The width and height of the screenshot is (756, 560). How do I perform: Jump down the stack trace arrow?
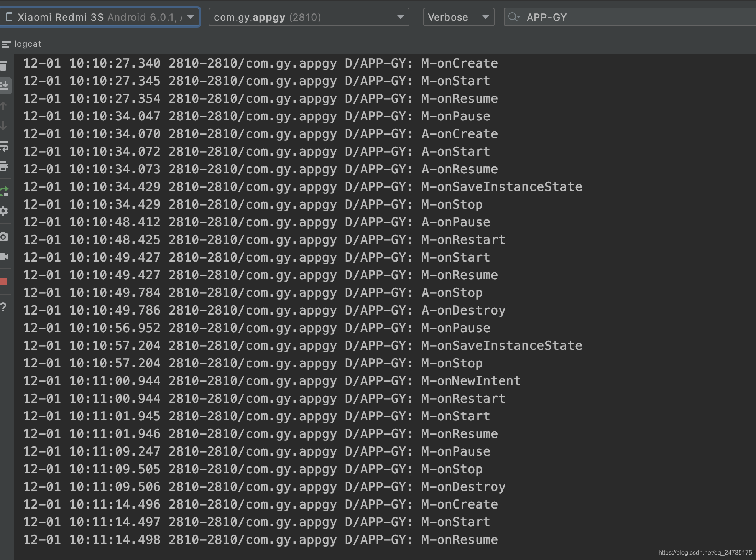click(4, 126)
